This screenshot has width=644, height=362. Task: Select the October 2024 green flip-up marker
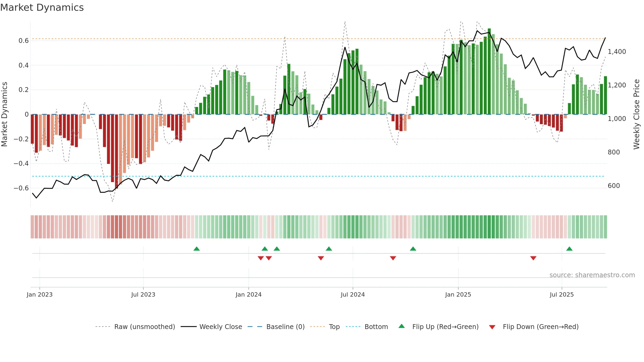[x=413, y=249]
